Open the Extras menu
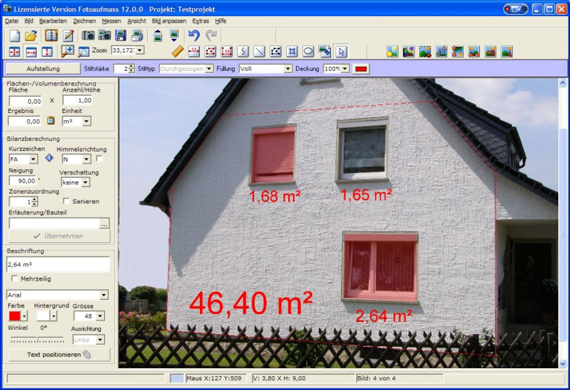Image resolution: width=570 pixels, height=390 pixels. (201, 21)
